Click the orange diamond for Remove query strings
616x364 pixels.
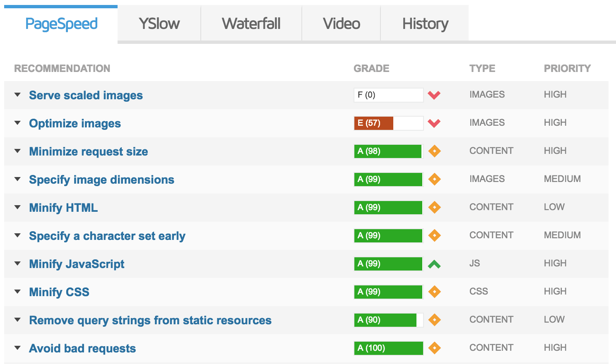[434, 320]
